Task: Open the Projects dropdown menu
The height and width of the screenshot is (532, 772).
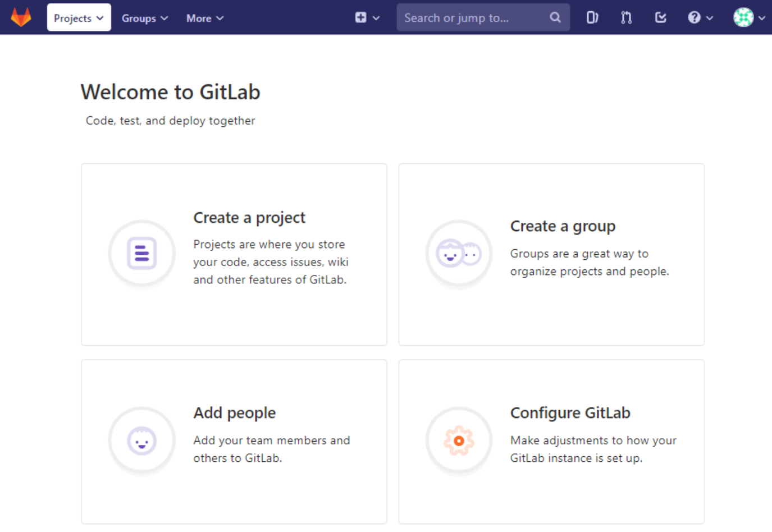Action: pyautogui.click(x=79, y=17)
